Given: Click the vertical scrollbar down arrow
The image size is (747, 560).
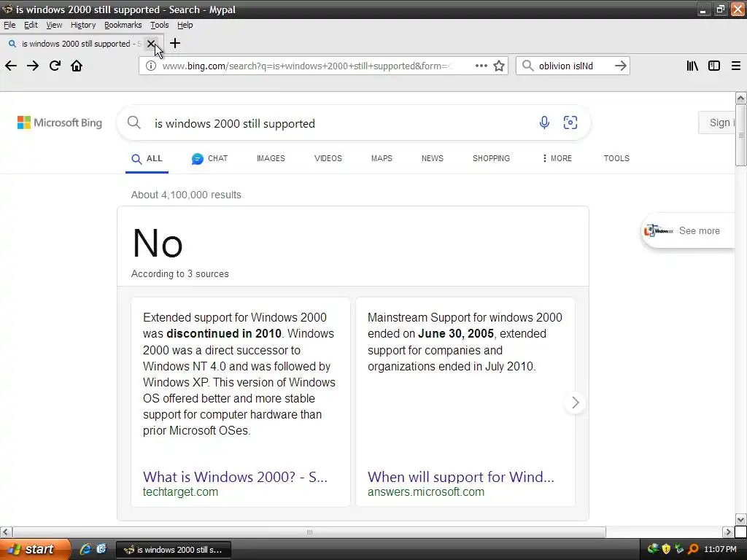Looking at the screenshot, I should coord(741,519).
